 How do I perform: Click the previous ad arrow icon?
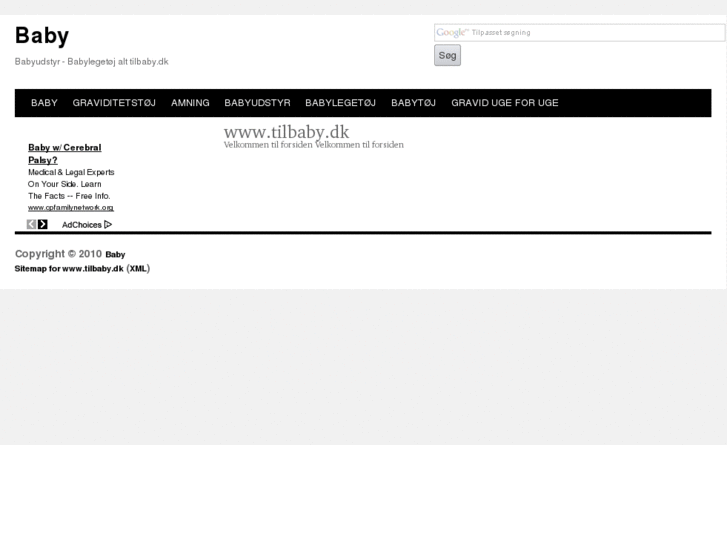tap(31, 224)
